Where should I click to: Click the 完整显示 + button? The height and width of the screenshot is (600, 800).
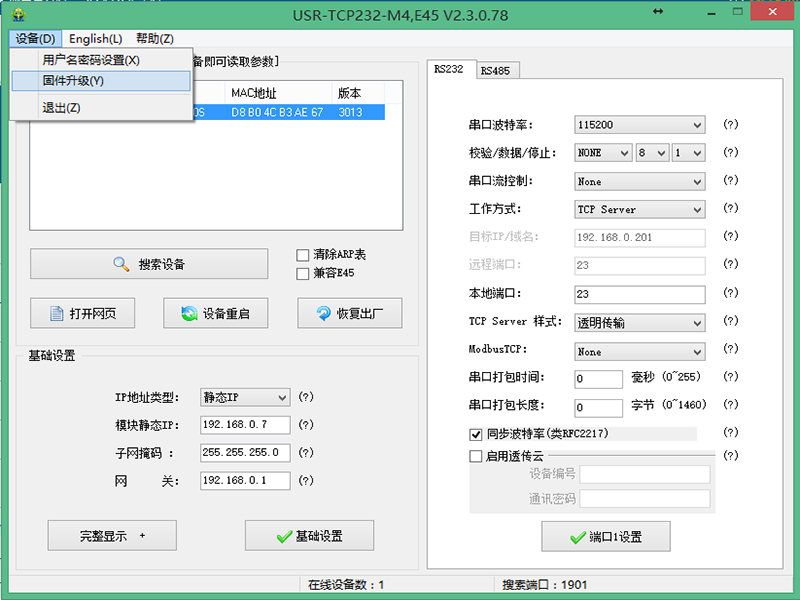[x=112, y=536]
